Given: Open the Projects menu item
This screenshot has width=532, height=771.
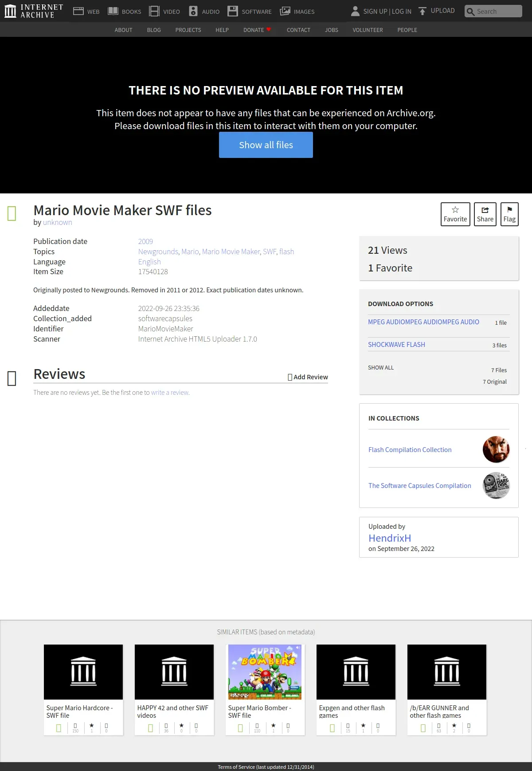Looking at the screenshot, I should click(188, 30).
